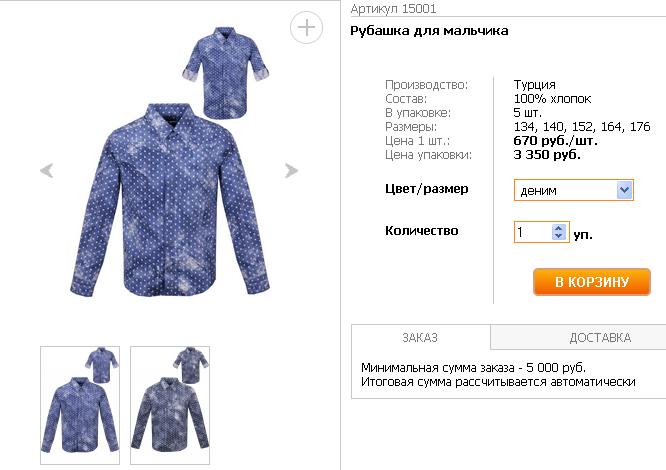This screenshot has height=470, width=666.
Task: Click the Артикул 15001 text
Action: point(393,9)
